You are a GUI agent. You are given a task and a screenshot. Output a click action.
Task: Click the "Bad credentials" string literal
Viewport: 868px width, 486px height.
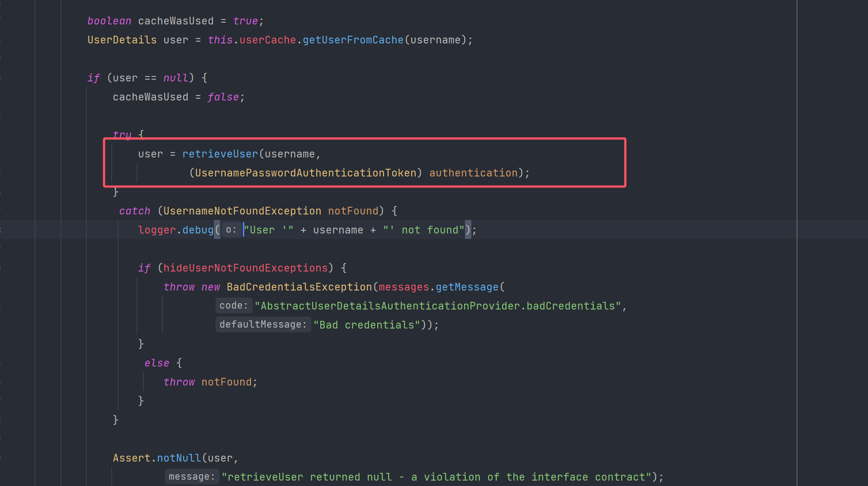pos(367,325)
